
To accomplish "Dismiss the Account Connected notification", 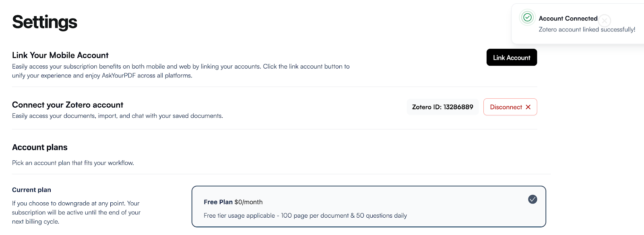I will pos(605,21).
